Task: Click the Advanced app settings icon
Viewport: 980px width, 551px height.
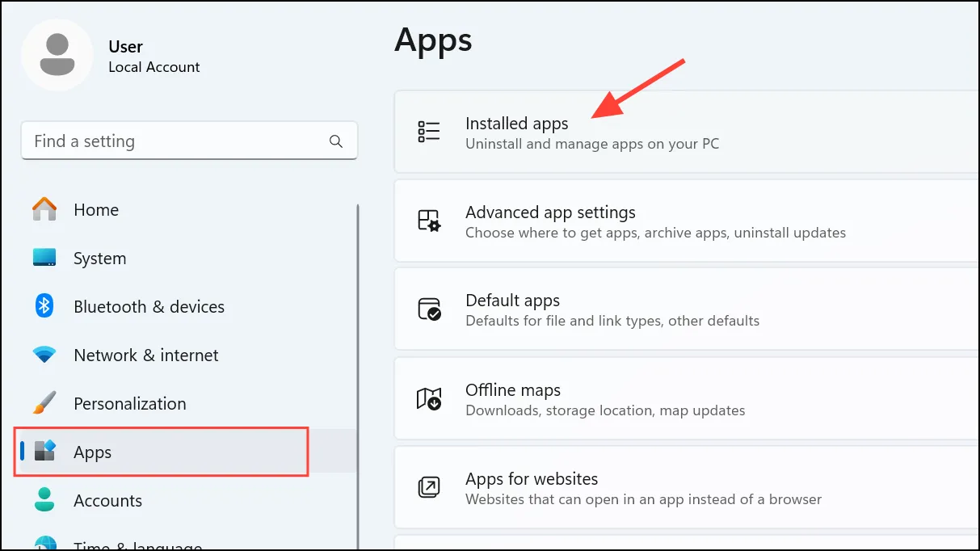Action: (429, 221)
